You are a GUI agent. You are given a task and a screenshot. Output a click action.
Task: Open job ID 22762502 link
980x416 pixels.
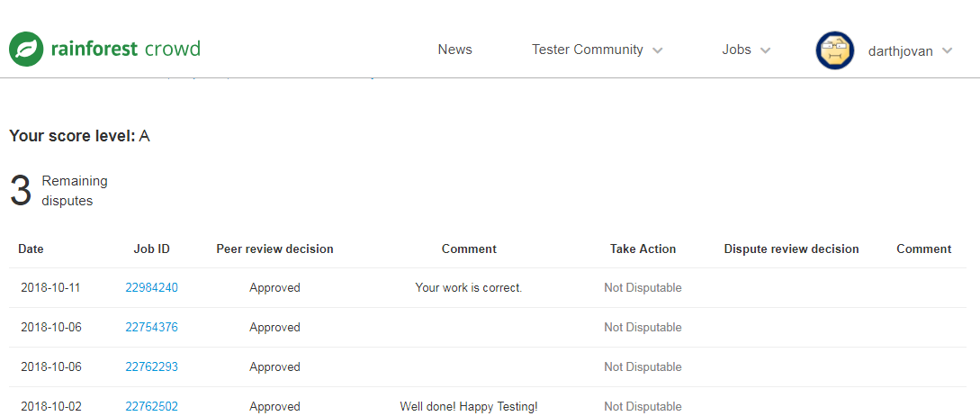tap(152, 406)
